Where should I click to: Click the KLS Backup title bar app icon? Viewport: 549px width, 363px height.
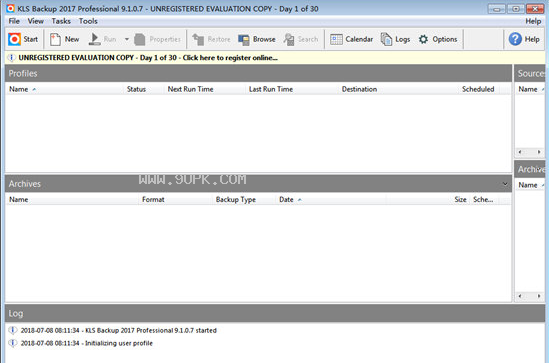click(11, 8)
